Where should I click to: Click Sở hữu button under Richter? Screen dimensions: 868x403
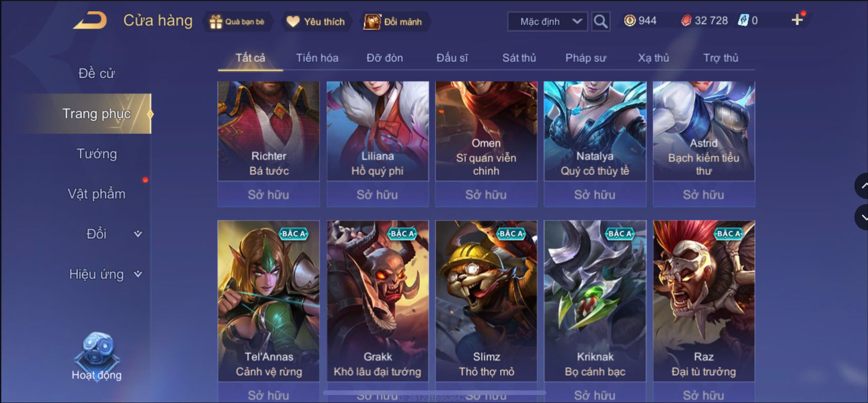click(x=268, y=194)
